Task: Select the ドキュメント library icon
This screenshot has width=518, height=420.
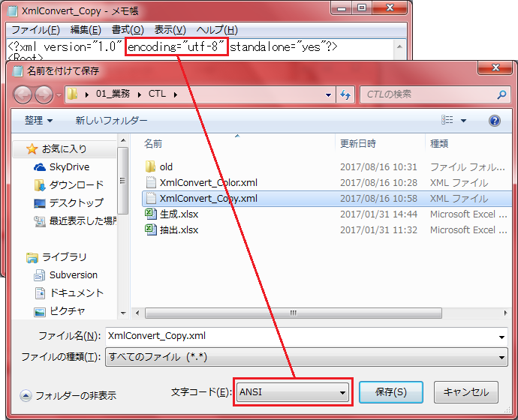Action: pos(40,293)
